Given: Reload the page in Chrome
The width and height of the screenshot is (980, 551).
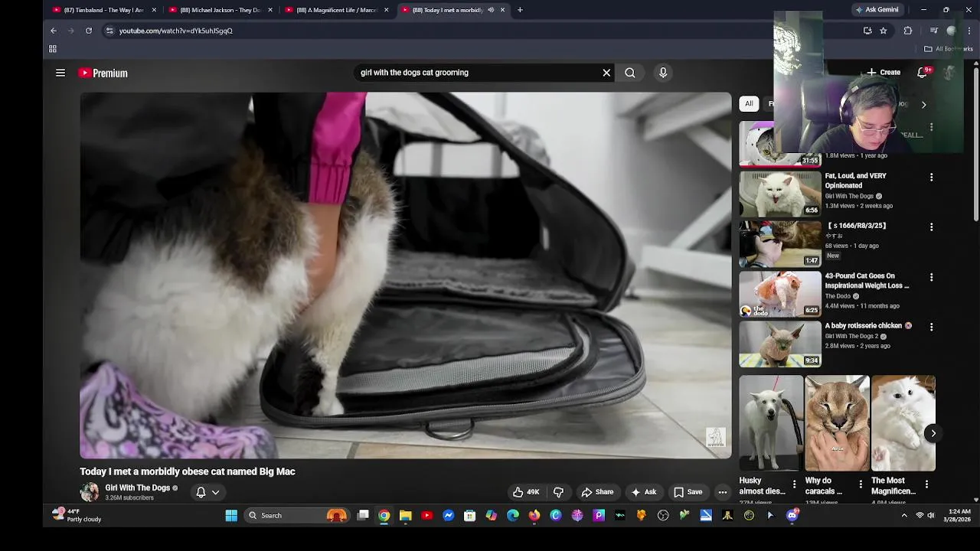Looking at the screenshot, I should tap(89, 31).
